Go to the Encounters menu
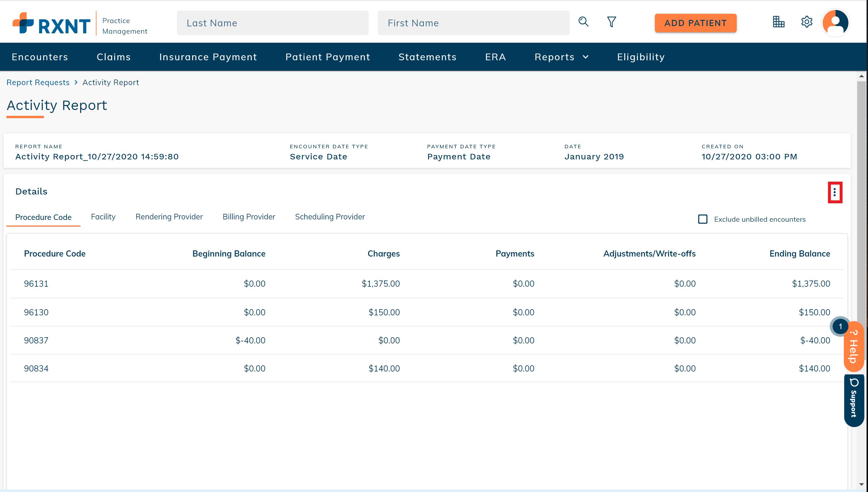The height and width of the screenshot is (492, 868). pos(40,57)
